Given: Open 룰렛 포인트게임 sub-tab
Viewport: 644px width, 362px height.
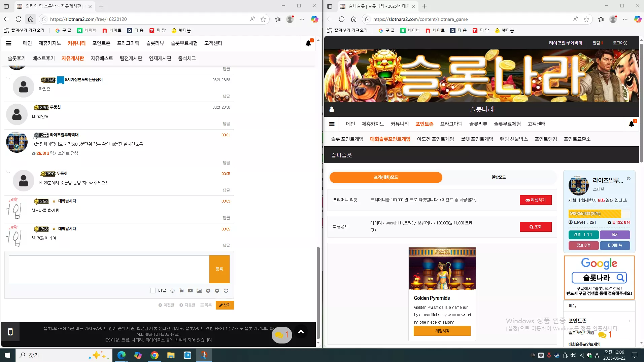Looking at the screenshot, I should pos(477,139).
